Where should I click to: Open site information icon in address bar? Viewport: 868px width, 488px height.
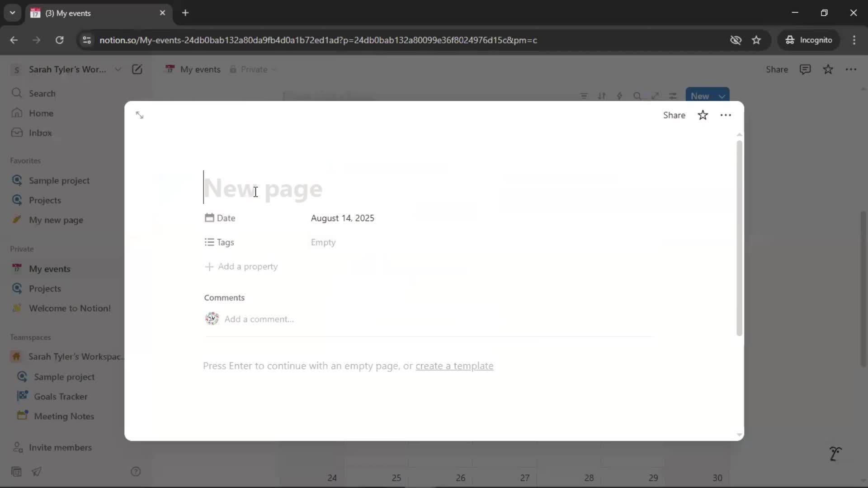point(87,40)
